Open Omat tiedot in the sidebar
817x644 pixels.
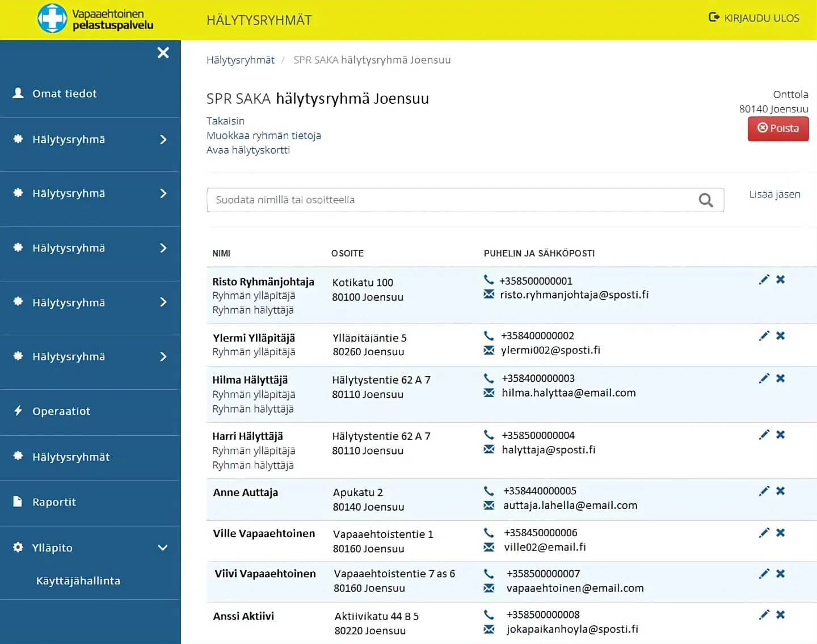click(x=64, y=94)
